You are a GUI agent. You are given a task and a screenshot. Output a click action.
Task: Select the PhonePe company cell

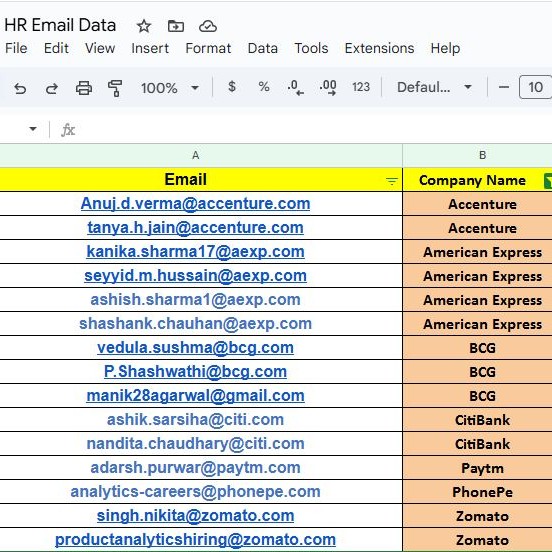click(478, 492)
